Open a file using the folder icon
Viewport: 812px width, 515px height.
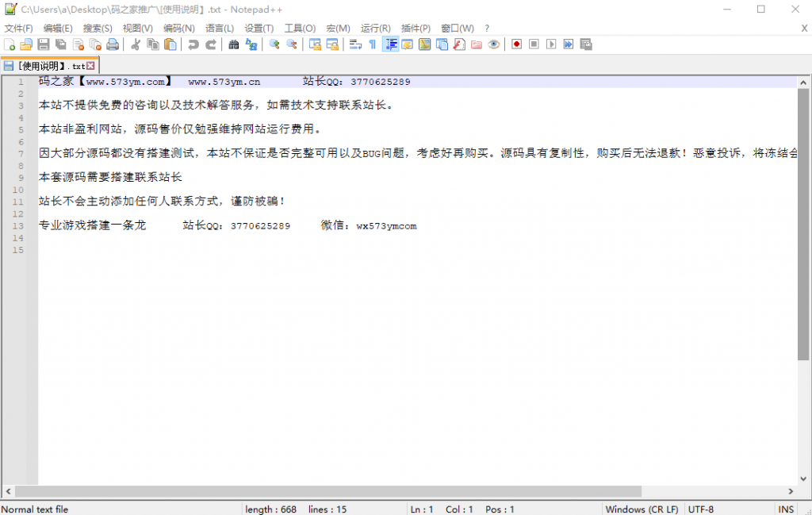[x=26, y=44]
